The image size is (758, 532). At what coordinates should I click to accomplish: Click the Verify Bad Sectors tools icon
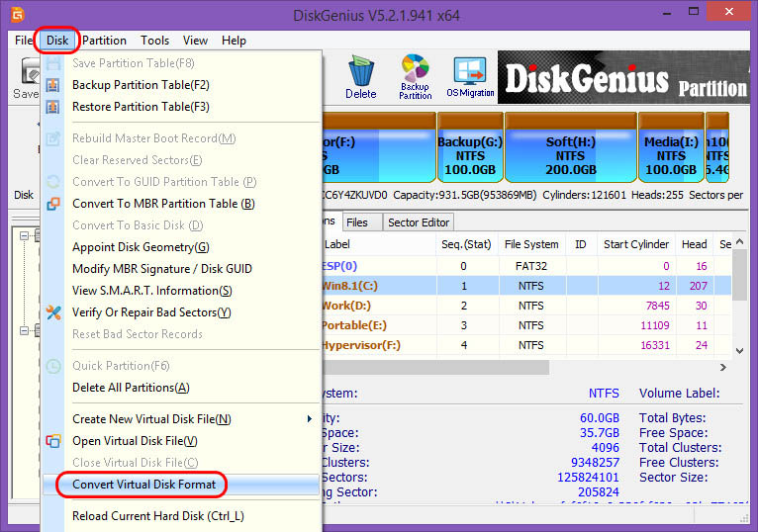point(53,312)
